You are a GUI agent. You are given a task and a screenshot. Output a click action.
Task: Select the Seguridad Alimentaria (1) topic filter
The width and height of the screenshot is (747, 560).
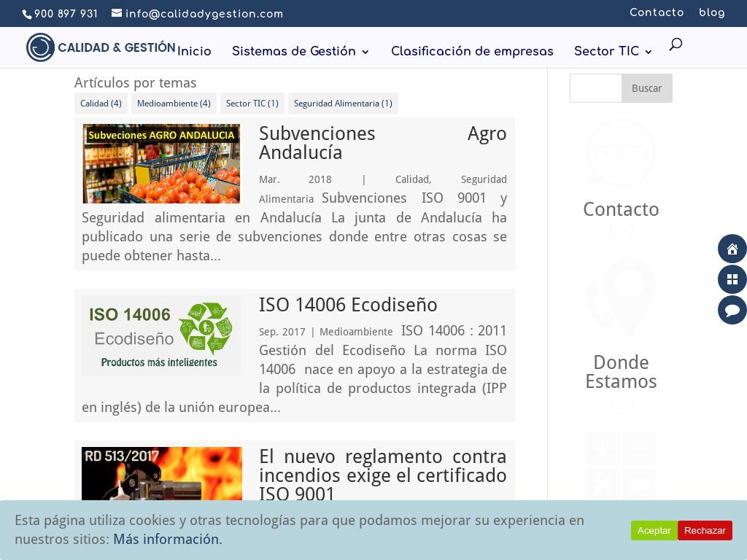click(x=343, y=104)
